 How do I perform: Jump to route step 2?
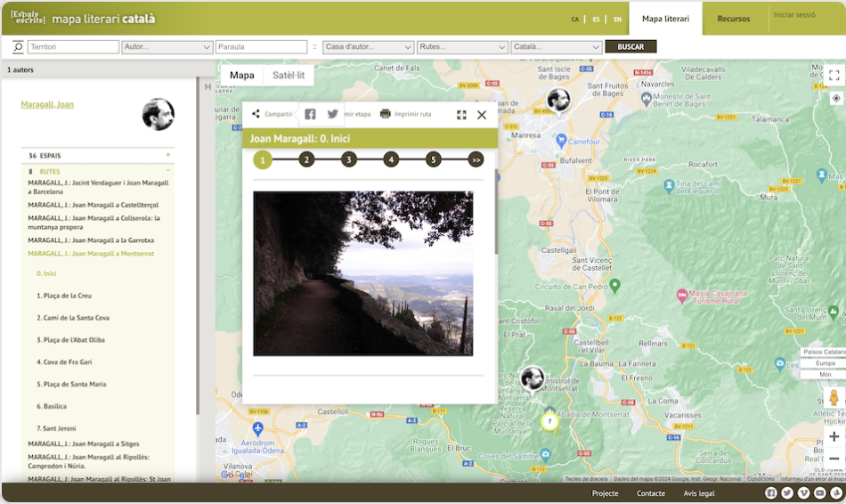point(306,159)
